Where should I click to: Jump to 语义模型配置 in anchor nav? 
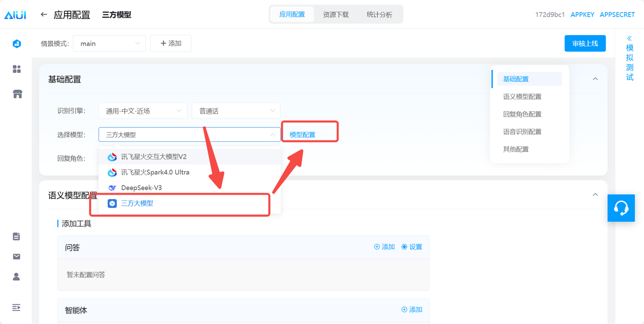(522, 97)
